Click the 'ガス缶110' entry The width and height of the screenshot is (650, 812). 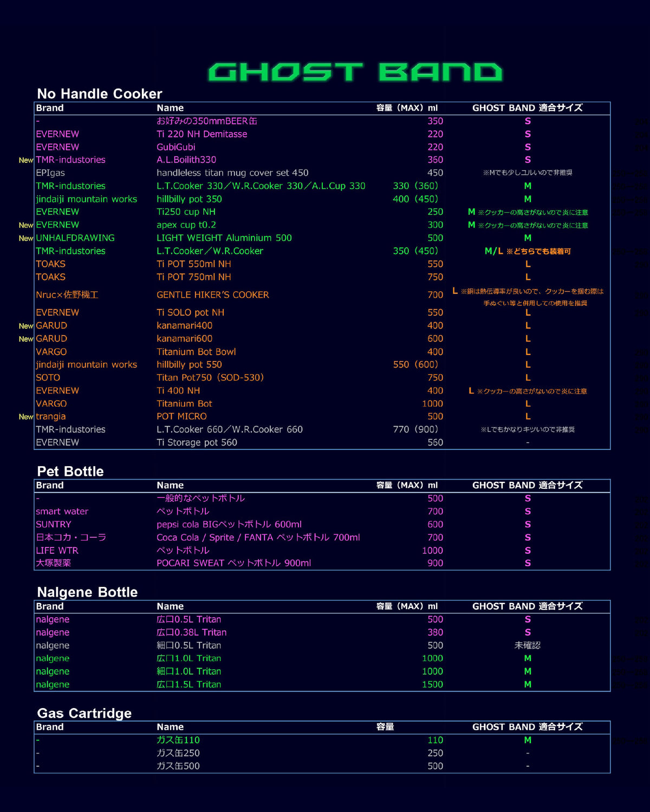(x=178, y=740)
